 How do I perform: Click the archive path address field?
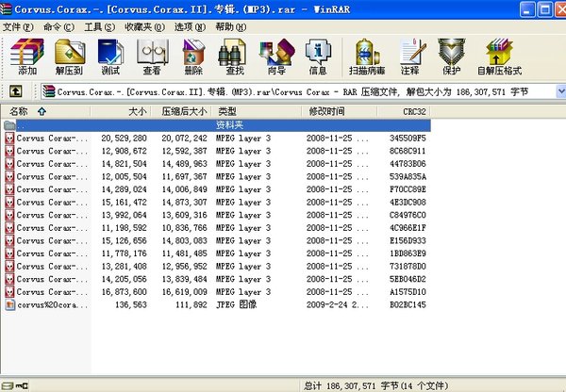click(298, 91)
